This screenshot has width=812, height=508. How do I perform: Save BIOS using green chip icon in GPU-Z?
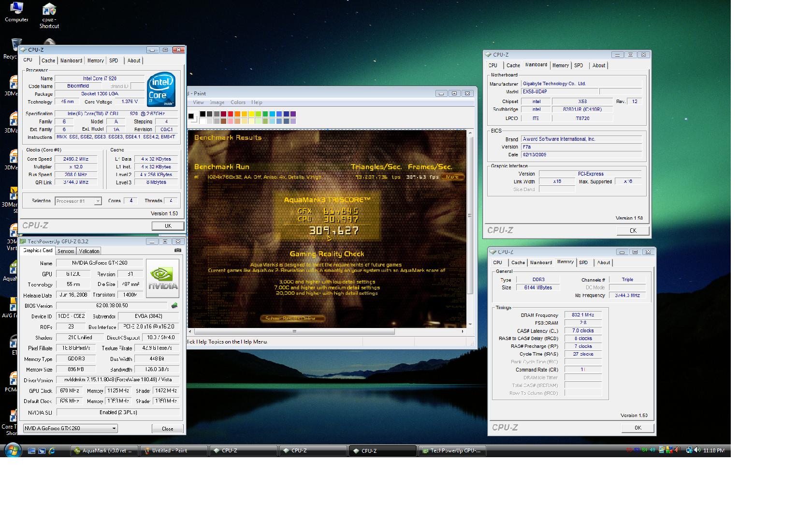[174, 305]
